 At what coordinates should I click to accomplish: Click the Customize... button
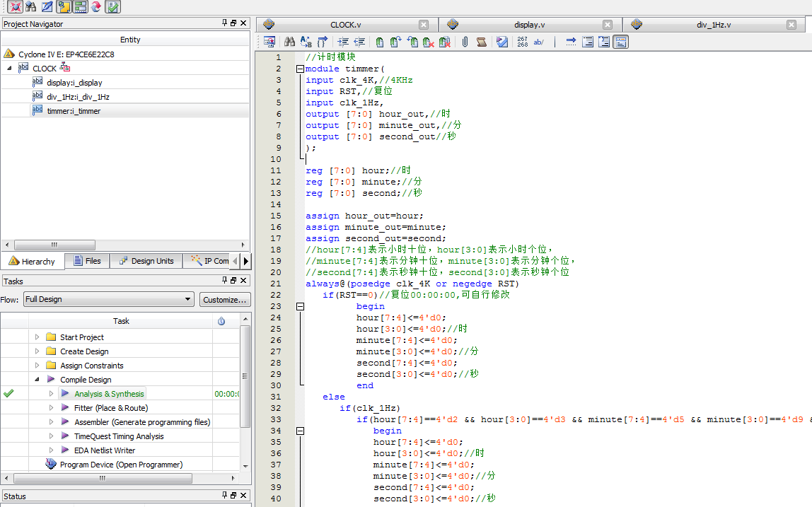[225, 300]
